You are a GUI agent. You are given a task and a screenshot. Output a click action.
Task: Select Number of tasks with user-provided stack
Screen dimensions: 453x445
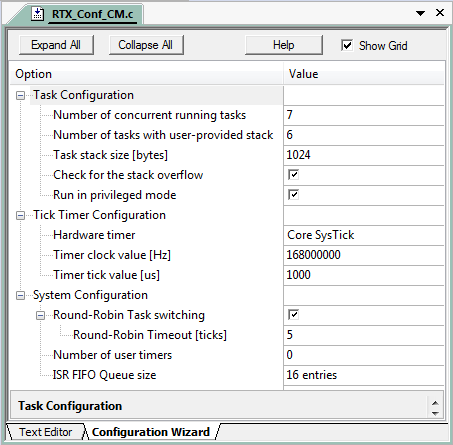click(x=163, y=135)
